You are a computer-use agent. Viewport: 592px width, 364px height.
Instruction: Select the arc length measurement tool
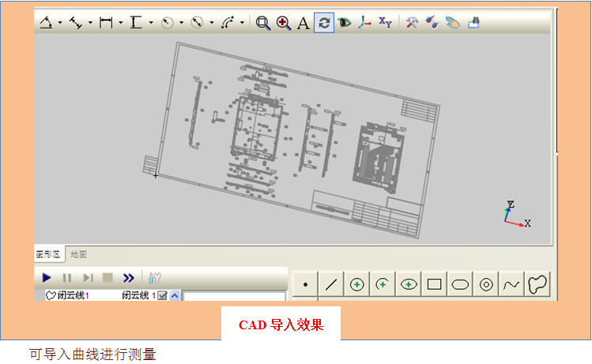click(x=228, y=23)
